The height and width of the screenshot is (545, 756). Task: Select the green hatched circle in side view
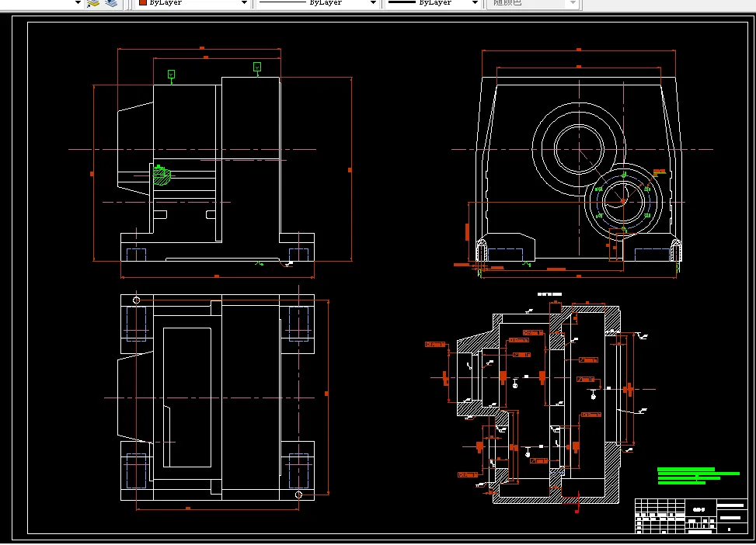point(162,175)
